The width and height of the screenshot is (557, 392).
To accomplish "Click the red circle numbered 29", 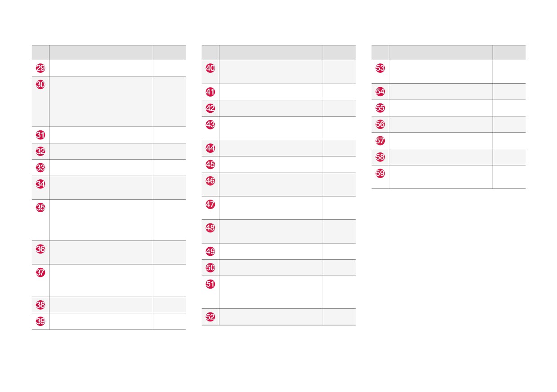I will pyautogui.click(x=40, y=68).
